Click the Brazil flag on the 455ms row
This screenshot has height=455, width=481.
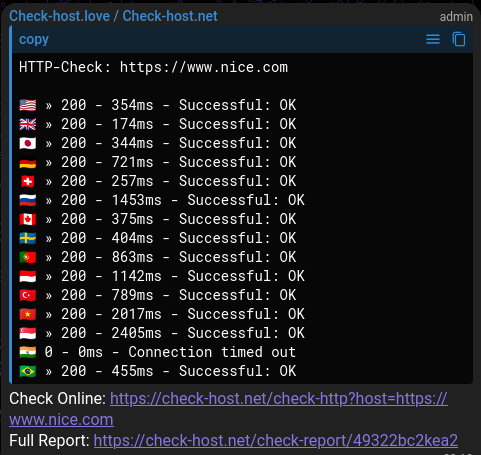(x=28, y=371)
